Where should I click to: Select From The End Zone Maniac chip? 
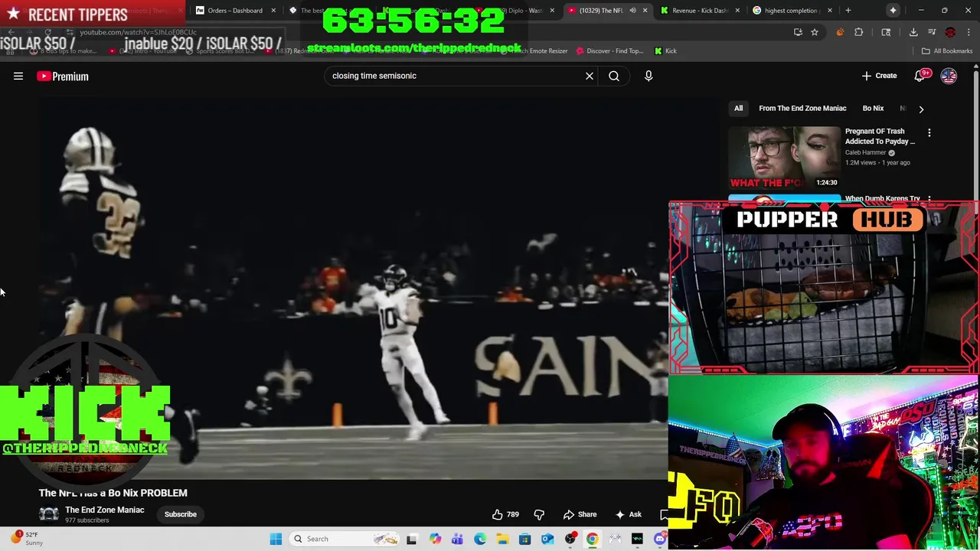tap(802, 108)
